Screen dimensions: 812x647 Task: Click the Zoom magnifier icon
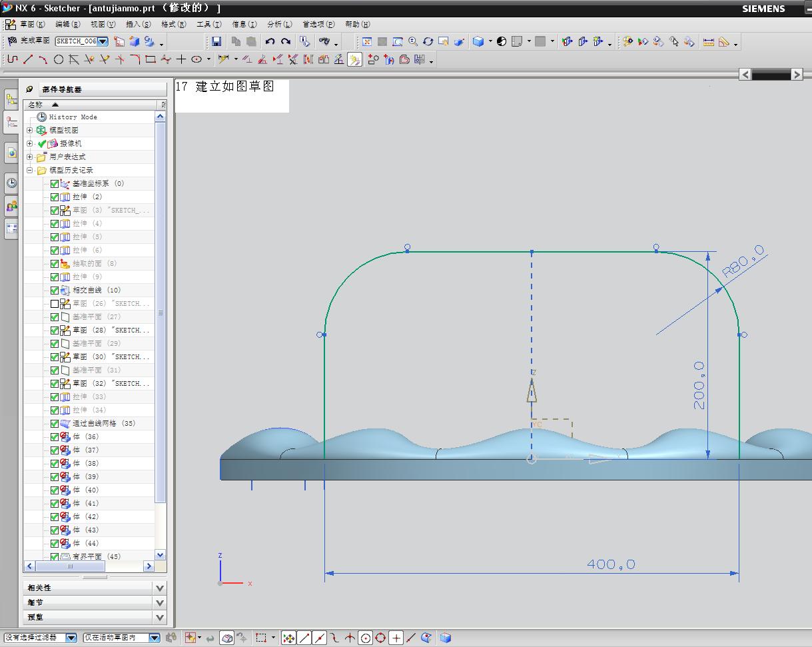413,41
